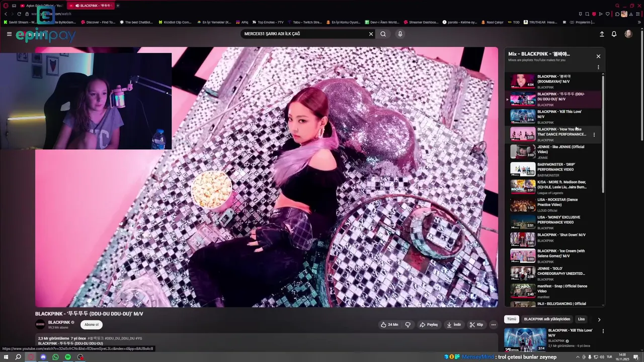Screen dimensions: 644x362
Task: Click the #YG hashtag
Action: pos(139,338)
